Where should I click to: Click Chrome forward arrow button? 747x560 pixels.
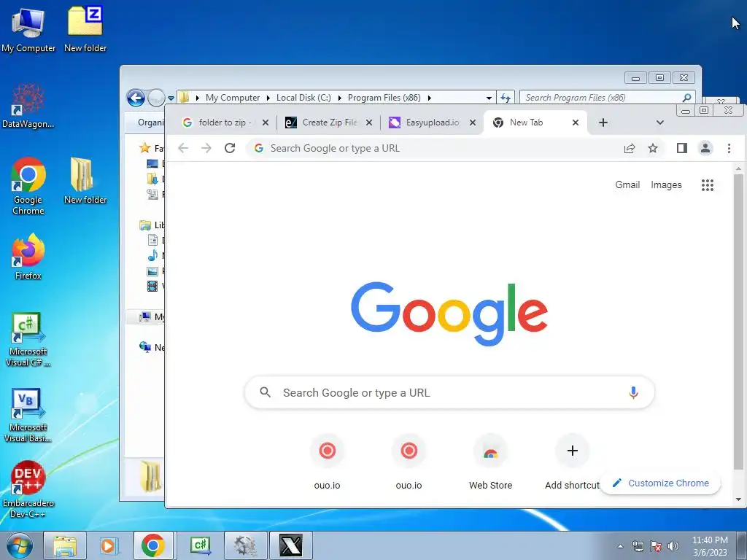pos(206,148)
